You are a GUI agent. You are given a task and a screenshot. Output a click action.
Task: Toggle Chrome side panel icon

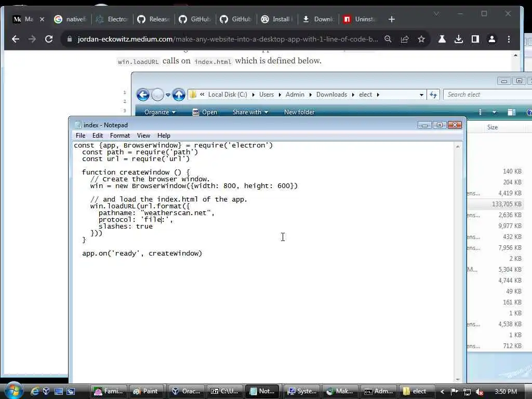tap(475, 39)
